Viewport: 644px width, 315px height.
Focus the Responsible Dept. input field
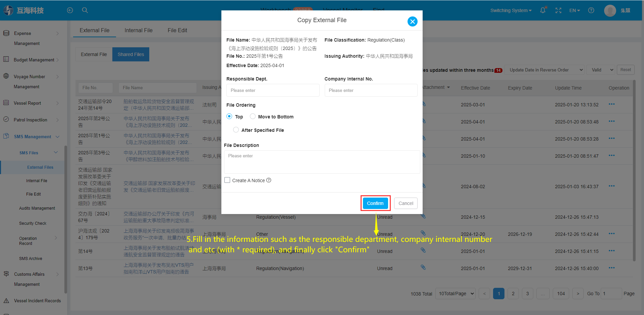click(x=273, y=90)
